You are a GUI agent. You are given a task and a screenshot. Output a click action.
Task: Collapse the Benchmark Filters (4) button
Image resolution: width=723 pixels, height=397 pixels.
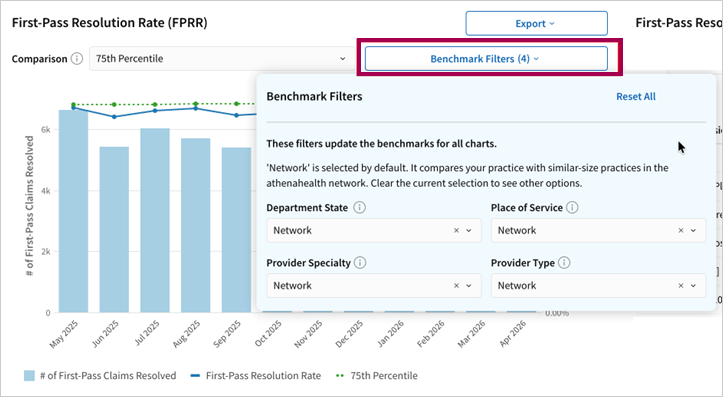[486, 59]
